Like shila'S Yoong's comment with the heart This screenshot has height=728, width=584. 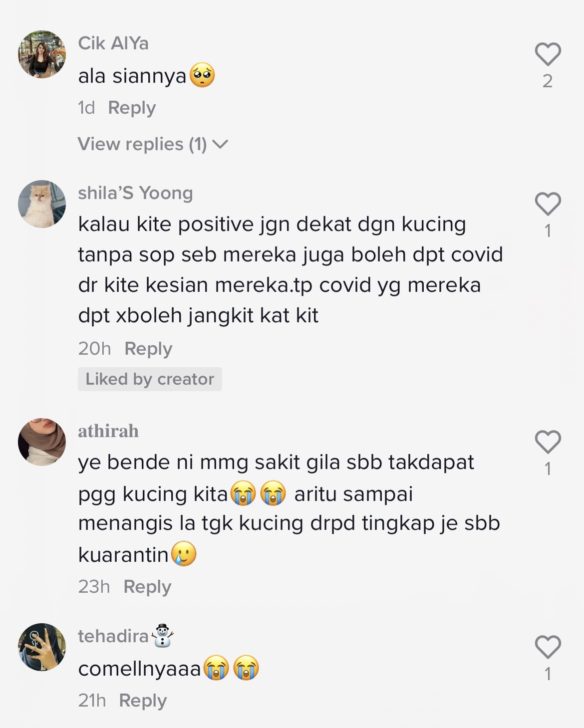tap(548, 204)
